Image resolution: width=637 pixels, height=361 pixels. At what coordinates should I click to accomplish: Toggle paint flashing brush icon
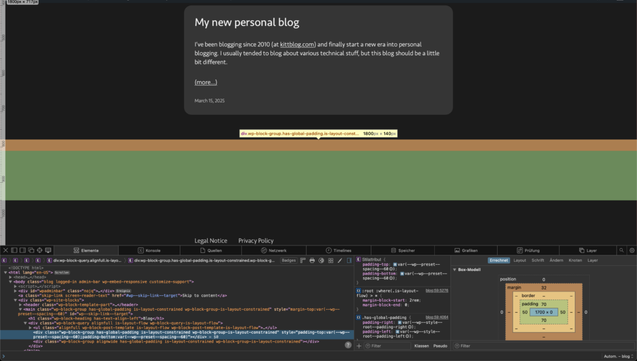pos(340,260)
